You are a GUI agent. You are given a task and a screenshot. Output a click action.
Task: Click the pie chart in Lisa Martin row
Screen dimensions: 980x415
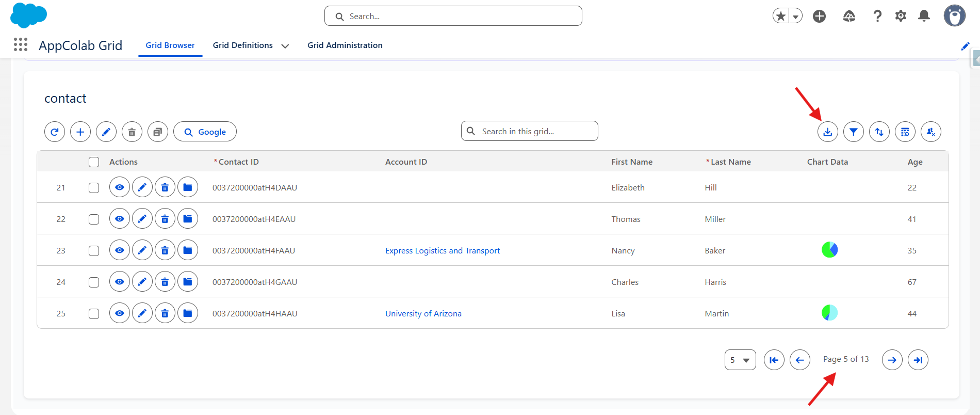pyautogui.click(x=829, y=313)
